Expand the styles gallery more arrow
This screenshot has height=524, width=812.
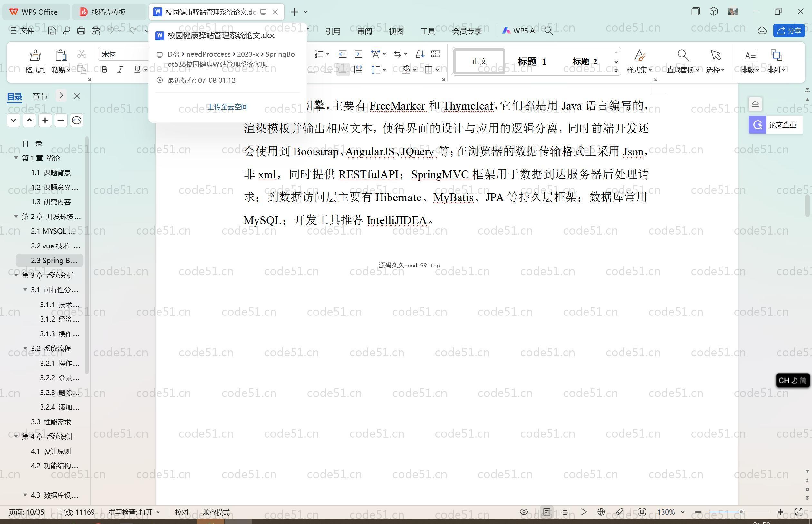(x=616, y=71)
